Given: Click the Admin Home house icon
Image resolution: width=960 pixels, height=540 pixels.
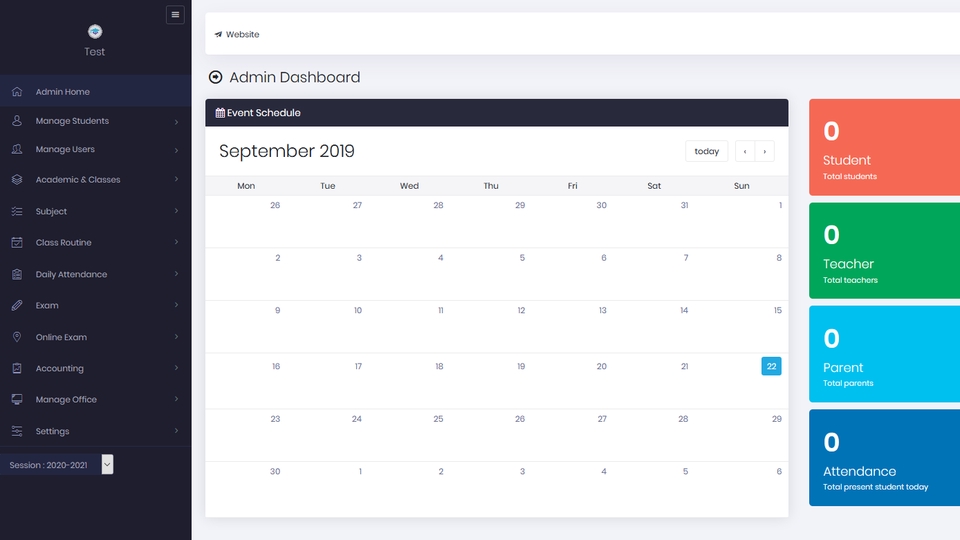Looking at the screenshot, I should pos(17,92).
